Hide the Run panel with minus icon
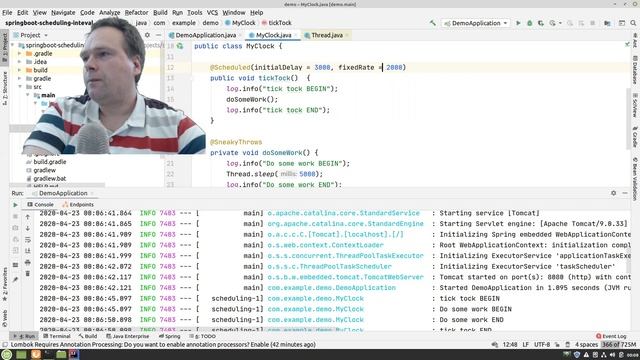This screenshot has height=360, width=640. [625, 193]
